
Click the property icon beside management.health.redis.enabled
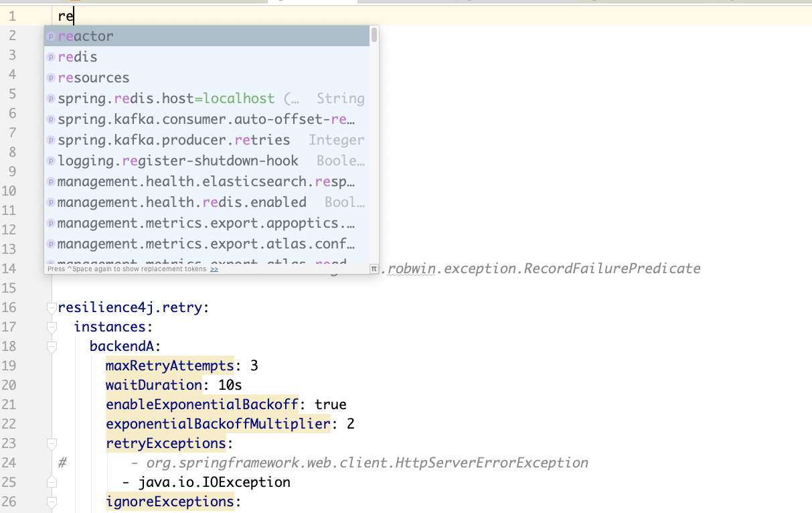pos(51,202)
